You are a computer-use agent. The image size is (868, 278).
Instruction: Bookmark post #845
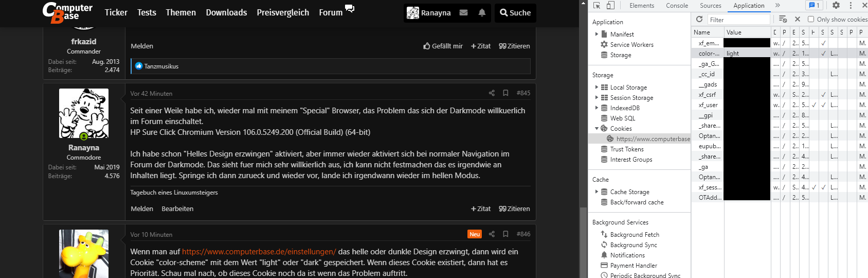[x=505, y=93]
